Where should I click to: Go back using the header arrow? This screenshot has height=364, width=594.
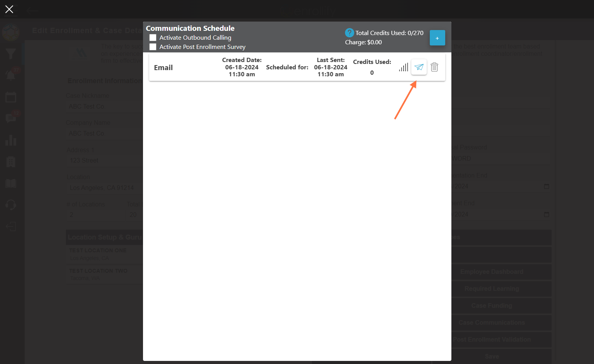[x=33, y=11]
